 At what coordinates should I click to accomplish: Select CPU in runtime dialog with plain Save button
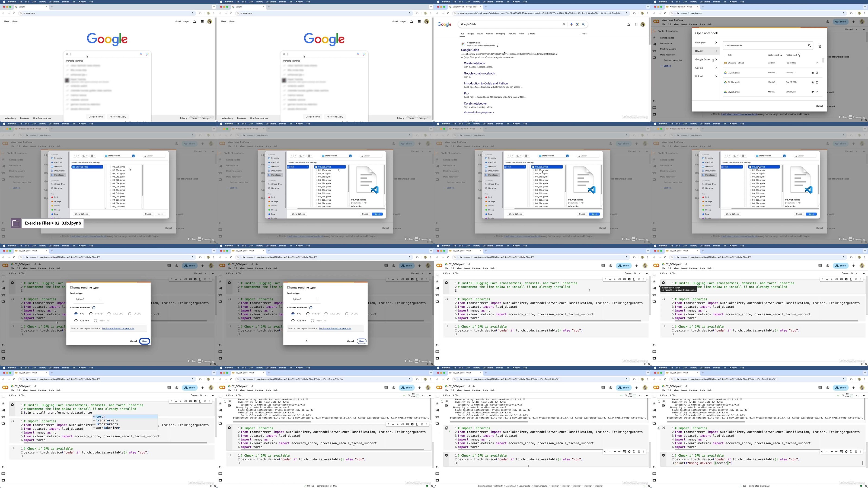pyautogui.click(x=293, y=314)
